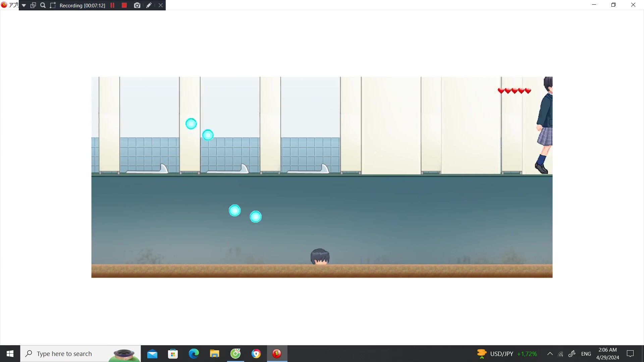Stop the recording with red square
This screenshot has height=362, width=644.
(124, 5)
